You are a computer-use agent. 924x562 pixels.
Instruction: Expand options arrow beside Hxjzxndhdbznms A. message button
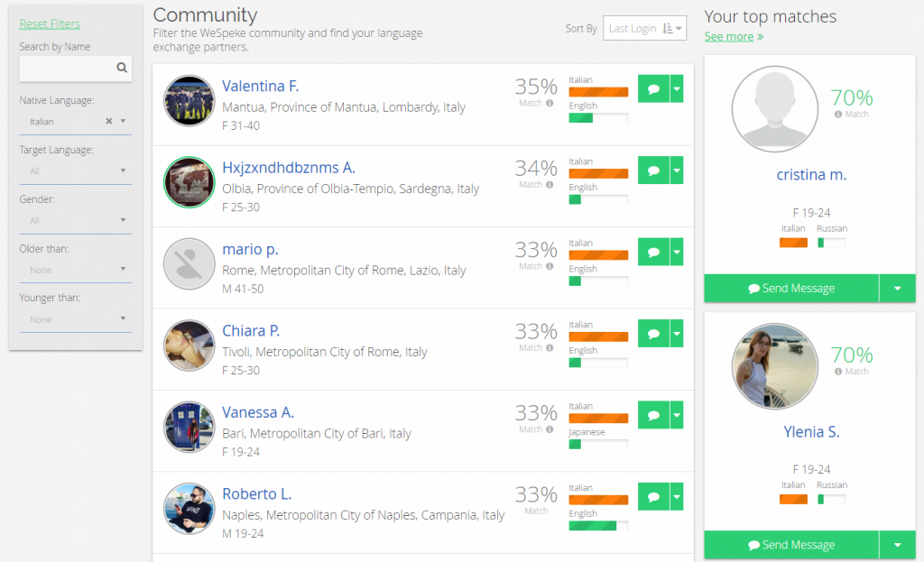pos(677,170)
